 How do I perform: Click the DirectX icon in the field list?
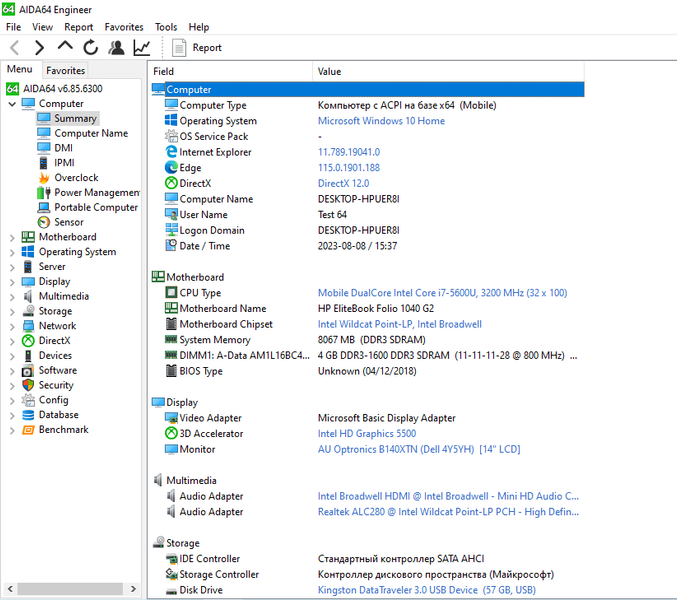pos(171,183)
